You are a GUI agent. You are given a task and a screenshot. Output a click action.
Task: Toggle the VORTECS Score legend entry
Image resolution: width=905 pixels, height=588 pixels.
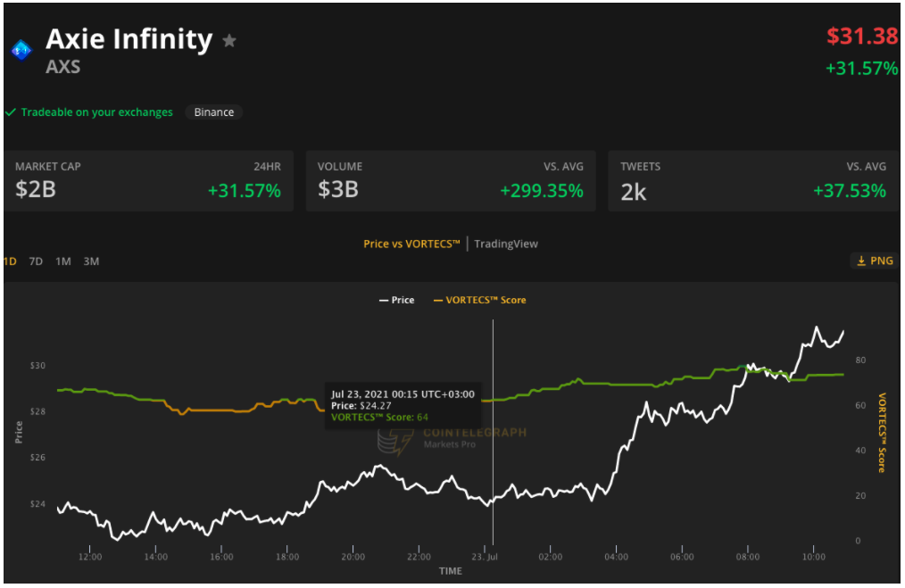(479, 300)
